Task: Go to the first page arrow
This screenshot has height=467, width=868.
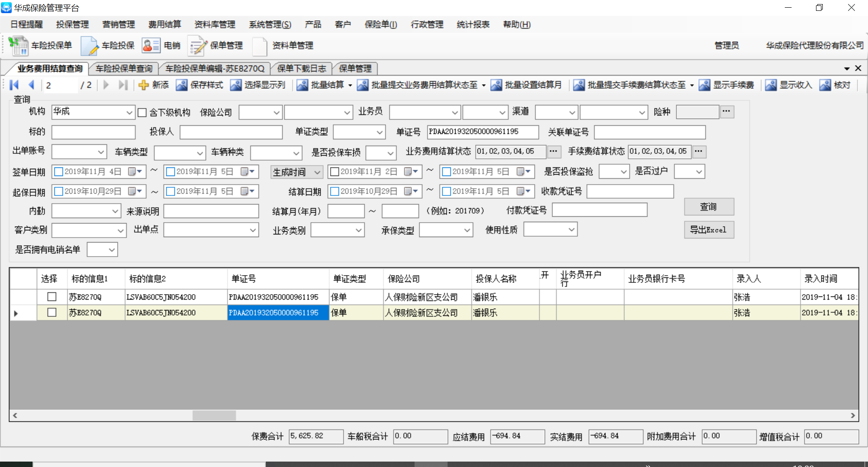Action: click(14, 85)
